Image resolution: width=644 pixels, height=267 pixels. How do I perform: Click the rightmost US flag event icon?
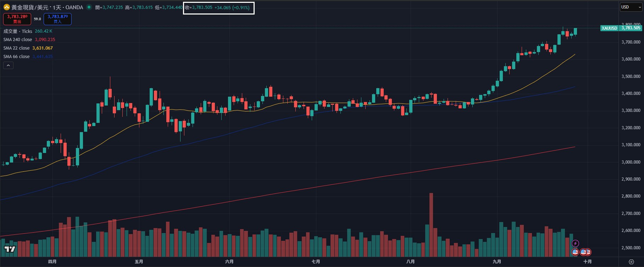588,252
